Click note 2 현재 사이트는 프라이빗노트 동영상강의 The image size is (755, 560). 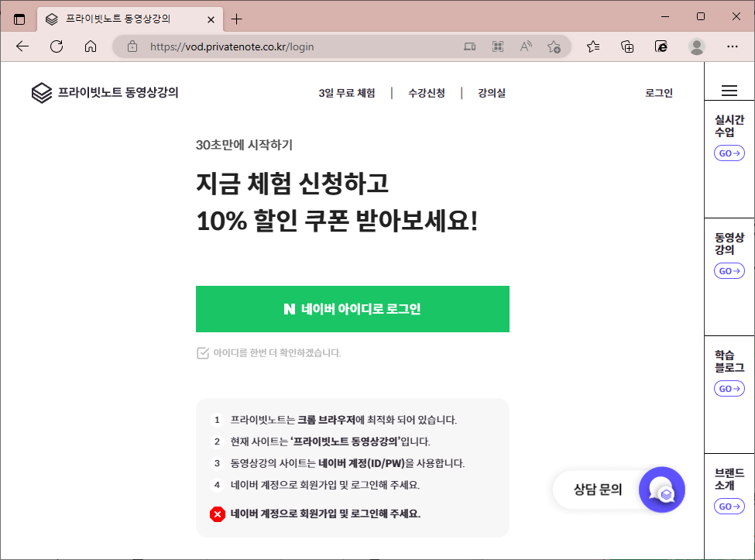(331, 441)
